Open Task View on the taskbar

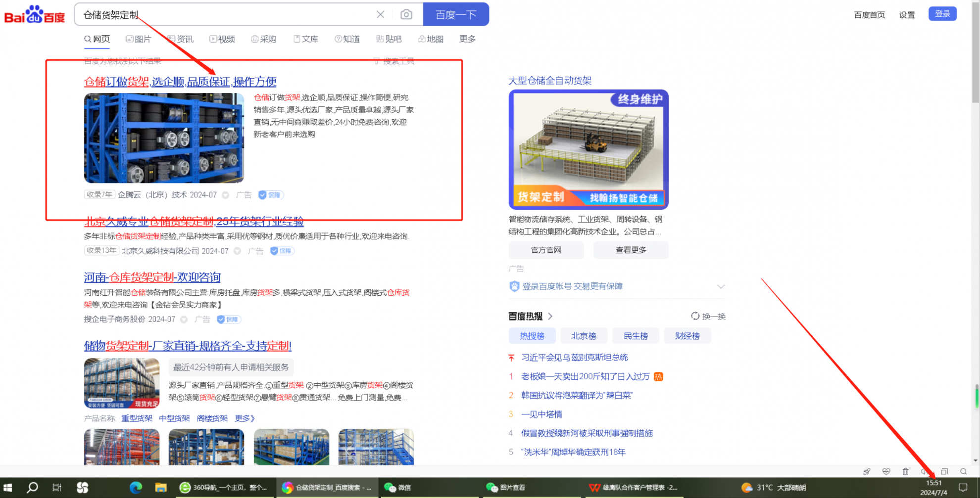coord(57,488)
